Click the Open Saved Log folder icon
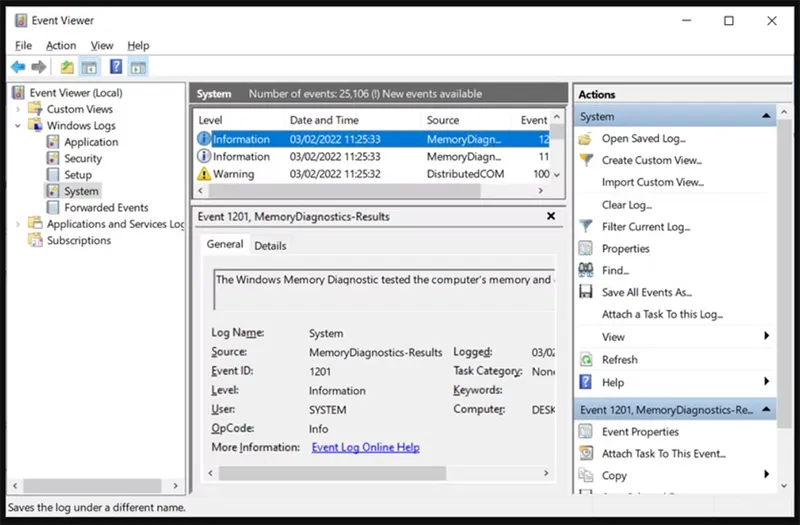This screenshot has width=800, height=525. point(586,139)
